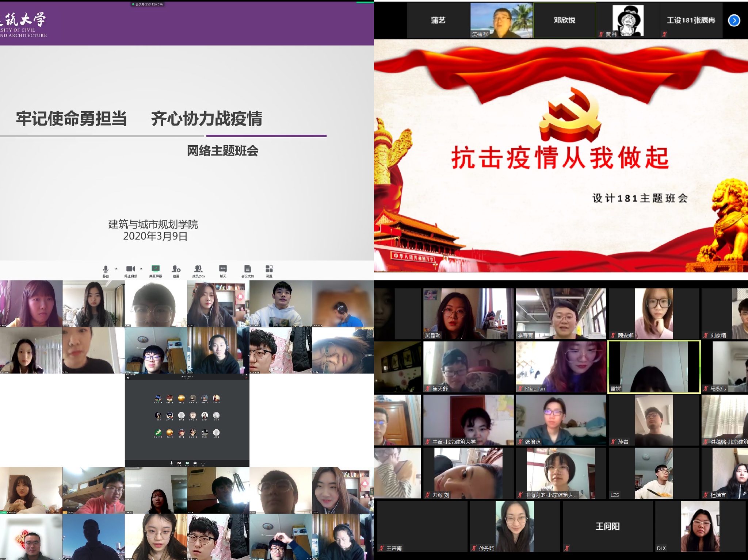Click the 静音 mute microphone icon

[x=106, y=269]
